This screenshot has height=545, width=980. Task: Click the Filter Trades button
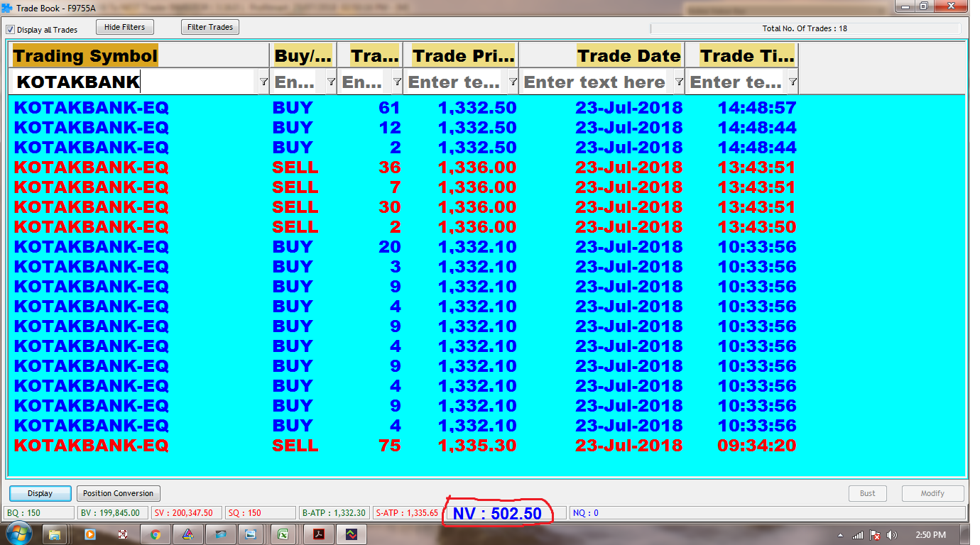pyautogui.click(x=210, y=27)
